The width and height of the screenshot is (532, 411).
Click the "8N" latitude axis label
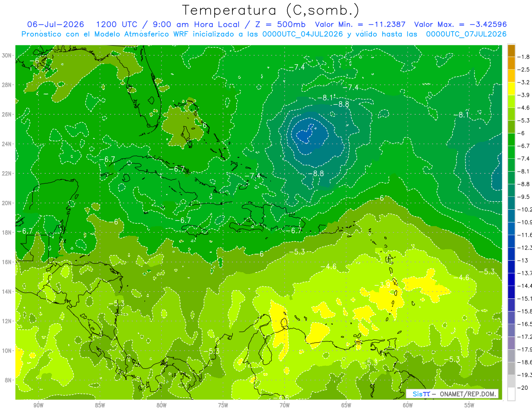point(9,380)
